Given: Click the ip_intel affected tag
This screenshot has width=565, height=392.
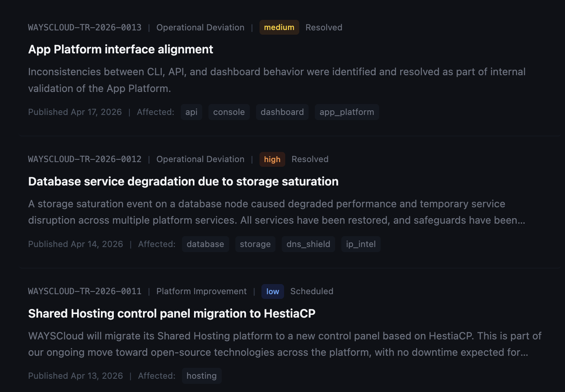Looking at the screenshot, I should 360,244.
